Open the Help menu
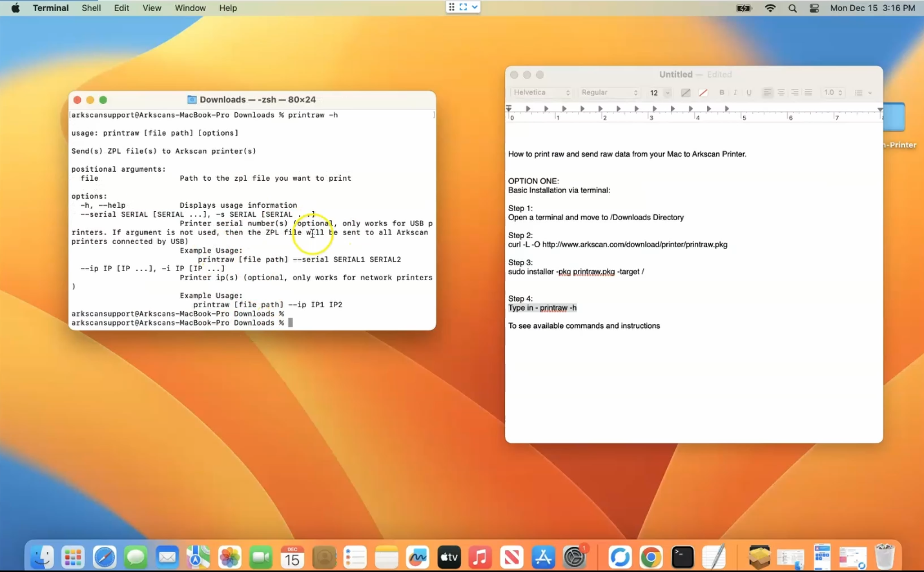The height and width of the screenshot is (572, 924). (228, 8)
